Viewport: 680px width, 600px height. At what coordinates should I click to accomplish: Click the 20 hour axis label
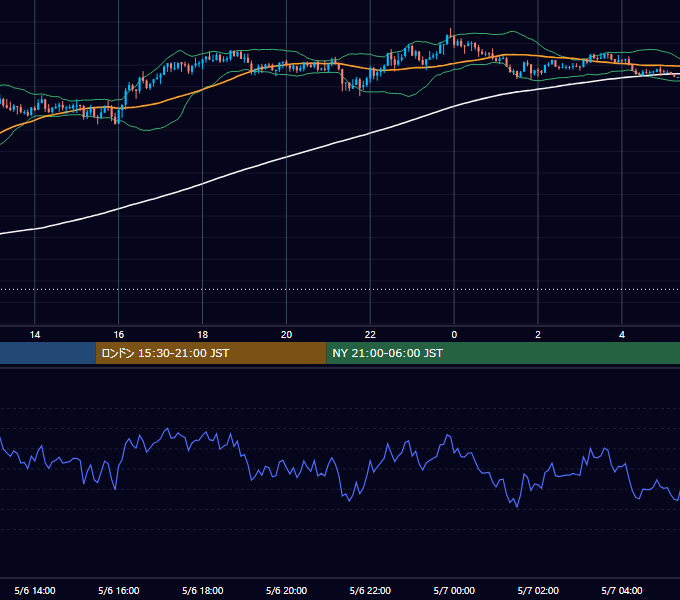click(286, 335)
